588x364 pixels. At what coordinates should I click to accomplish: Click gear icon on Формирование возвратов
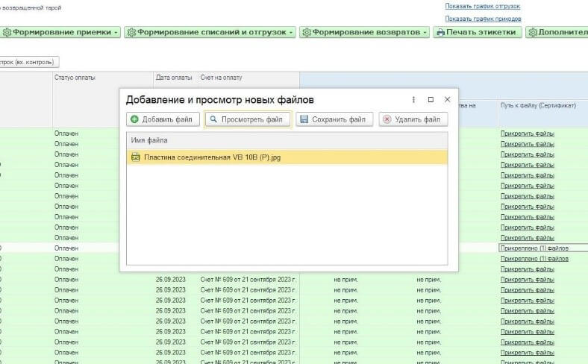tap(307, 33)
